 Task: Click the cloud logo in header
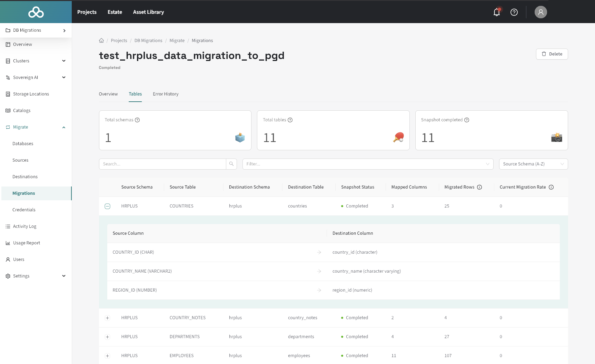[x=36, y=12]
